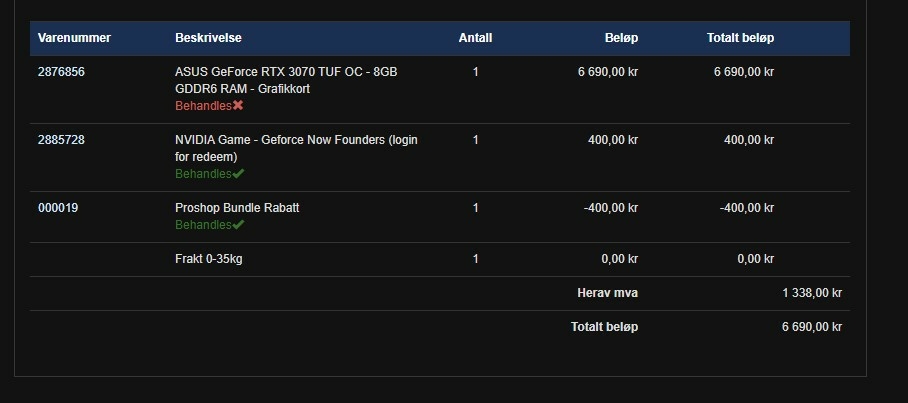Select the red Behandles status text
The width and height of the screenshot is (908, 403).
(x=203, y=106)
